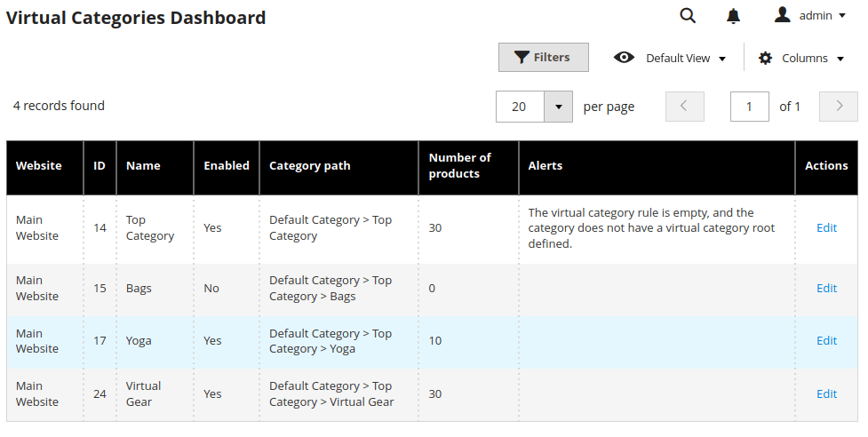Go to the next page arrow
The width and height of the screenshot is (868, 437).
pos(838,107)
